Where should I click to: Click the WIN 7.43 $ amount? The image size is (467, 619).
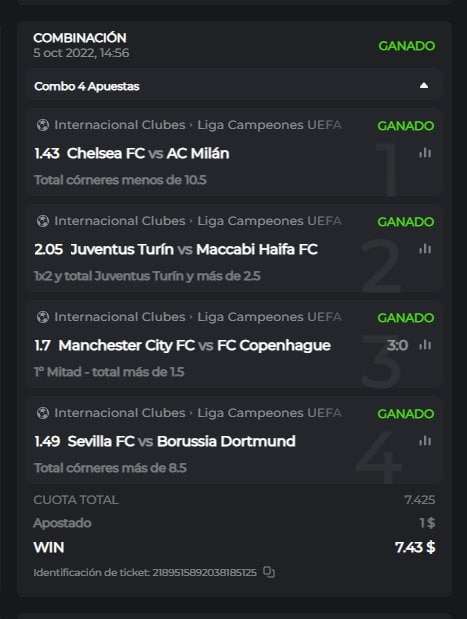pos(415,548)
